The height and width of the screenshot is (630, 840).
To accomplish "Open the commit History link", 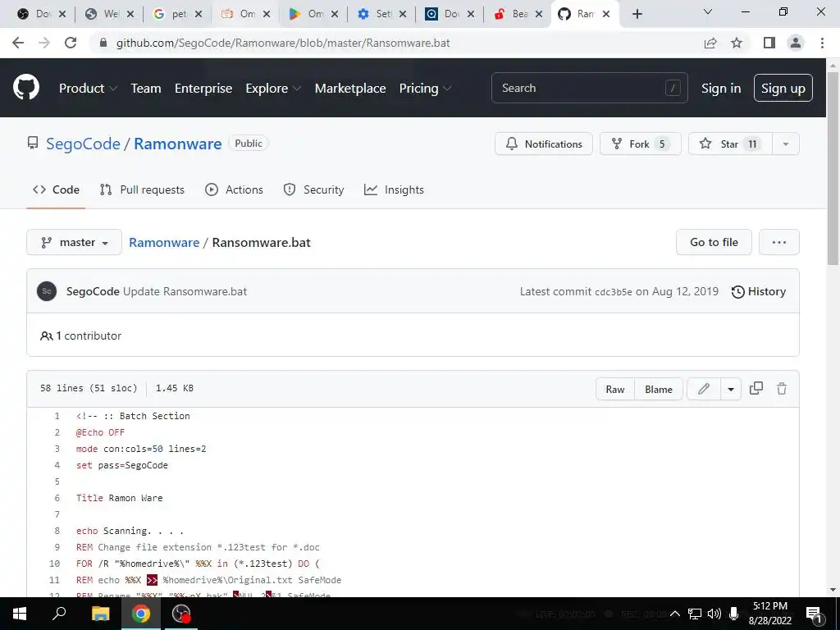I will pos(759,291).
